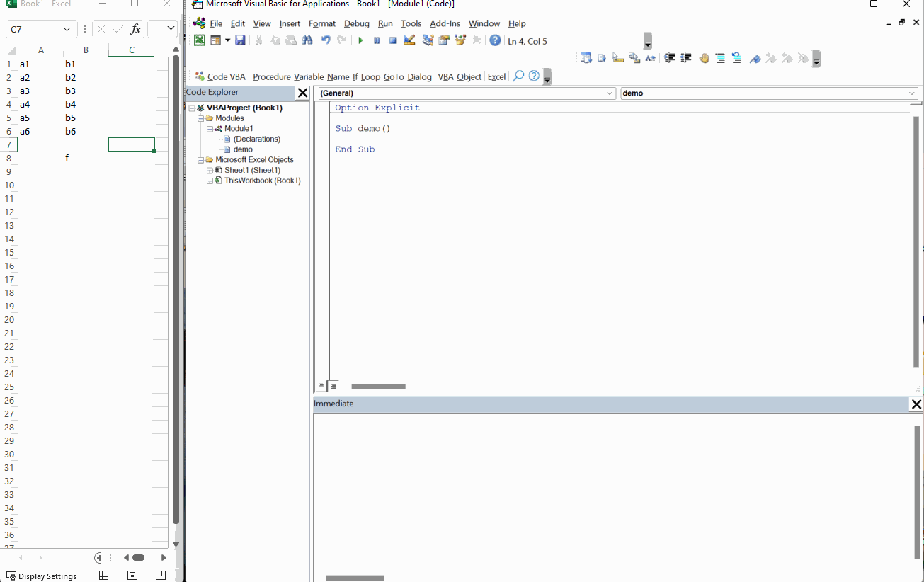Toggle Bookmark with the blue flag icon

[x=755, y=58]
